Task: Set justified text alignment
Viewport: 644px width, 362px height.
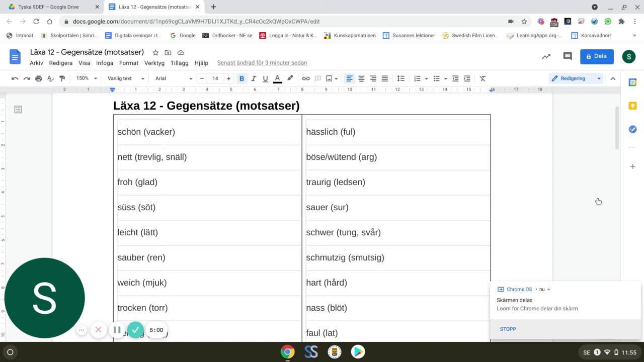Action: [x=385, y=78]
